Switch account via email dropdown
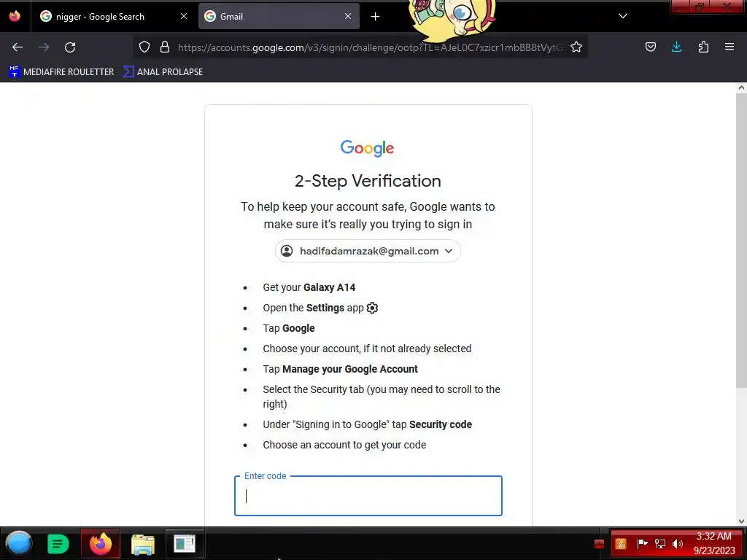 click(368, 251)
